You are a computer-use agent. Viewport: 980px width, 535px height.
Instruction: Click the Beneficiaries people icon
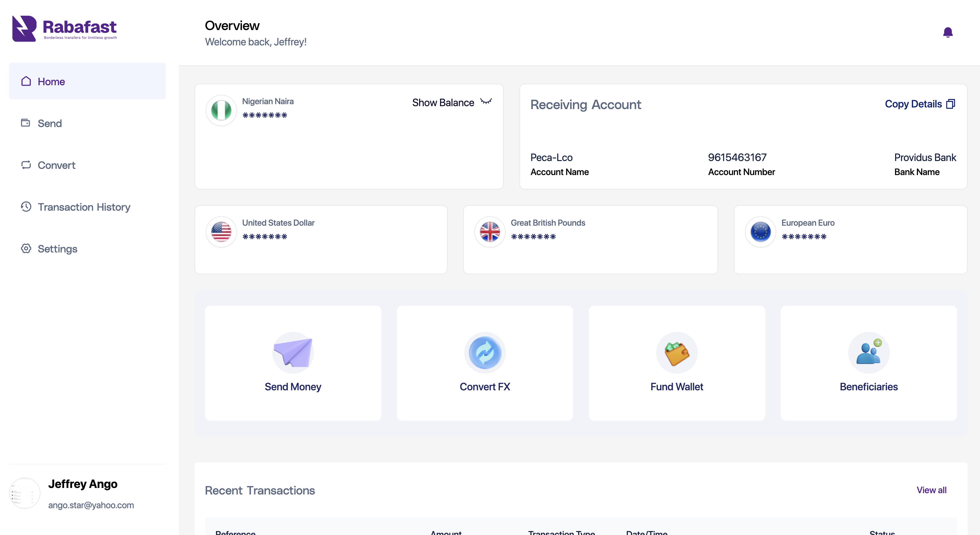tap(869, 352)
